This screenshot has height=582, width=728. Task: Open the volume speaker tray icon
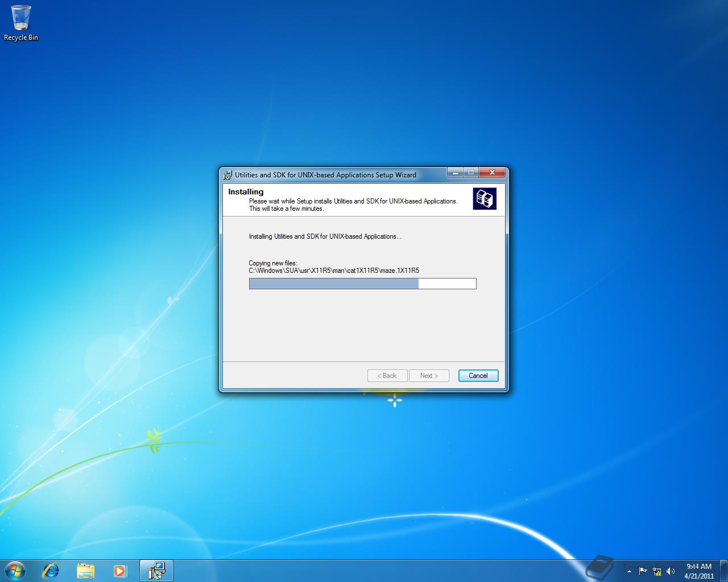pos(670,571)
